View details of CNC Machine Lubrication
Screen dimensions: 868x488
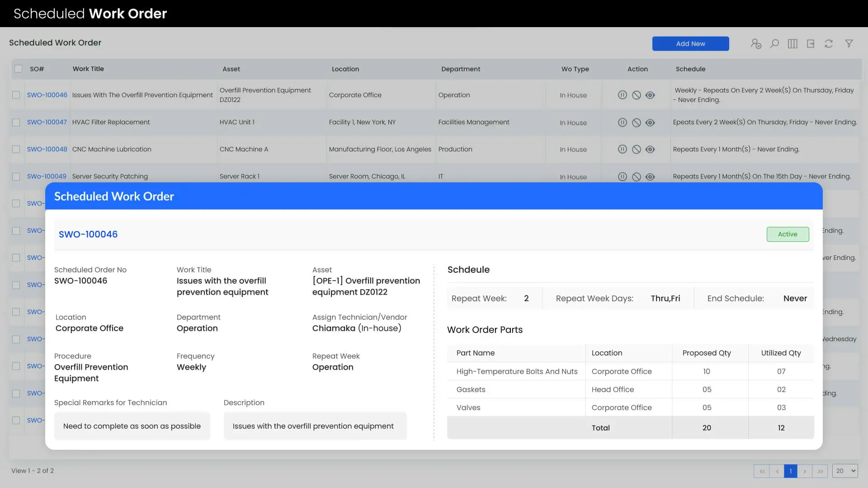coord(650,149)
